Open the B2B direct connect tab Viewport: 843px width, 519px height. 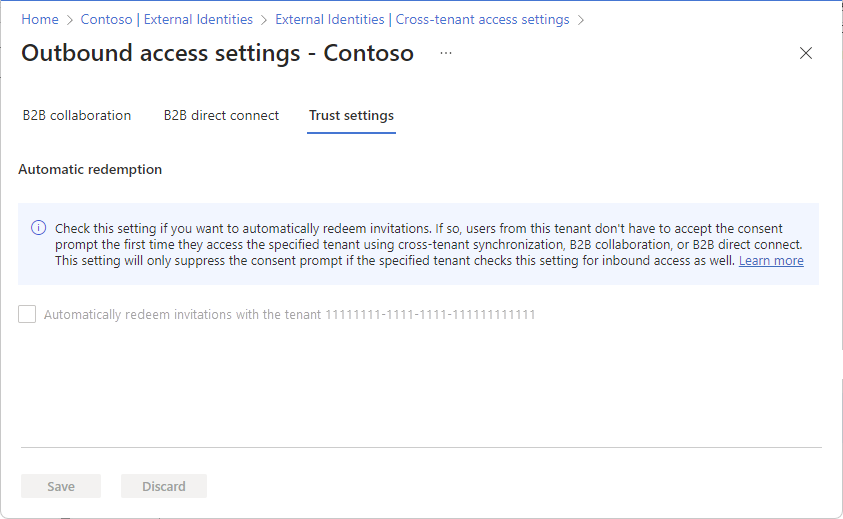point(221,116)
